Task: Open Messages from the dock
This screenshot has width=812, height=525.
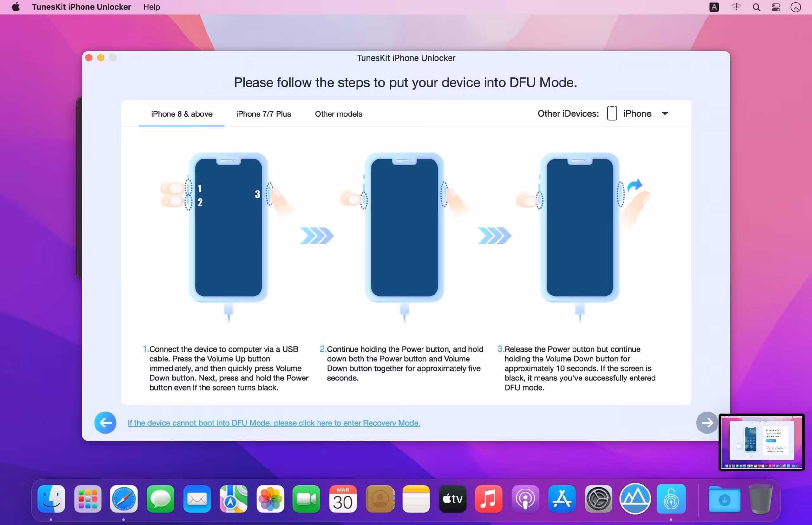Action: pos(160,499)
